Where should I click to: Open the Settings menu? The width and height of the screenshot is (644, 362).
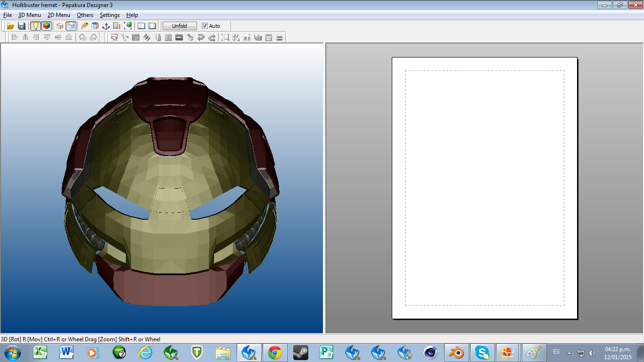109,15
